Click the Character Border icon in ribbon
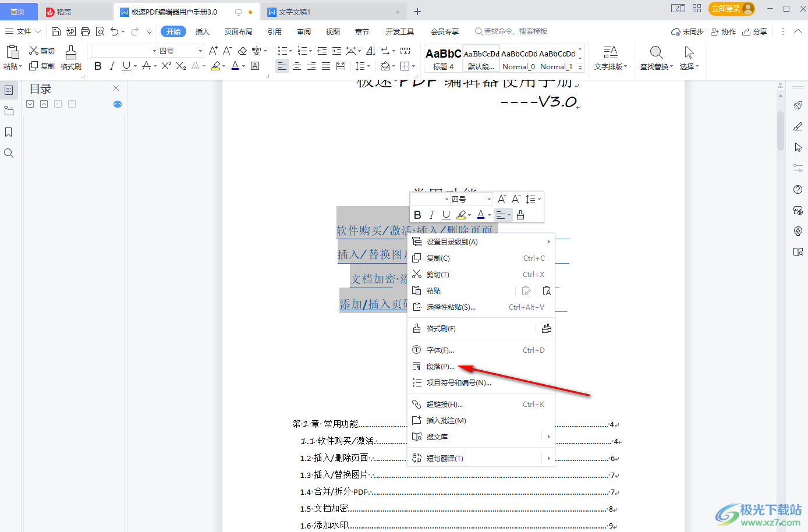The height and width of the screenshot is (532, 808). [255, 66]
